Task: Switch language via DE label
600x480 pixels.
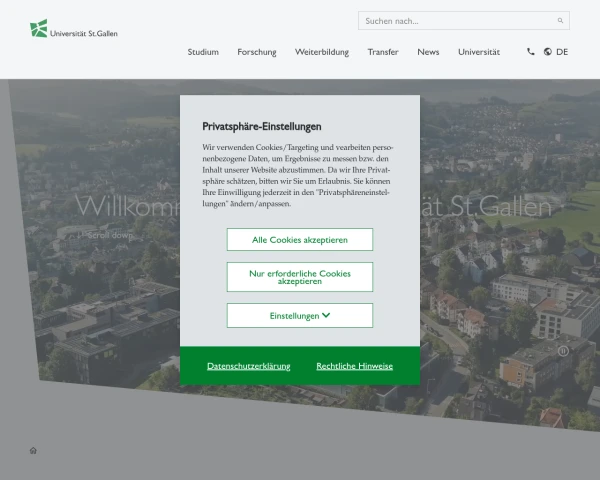Action: click(562, 52)
